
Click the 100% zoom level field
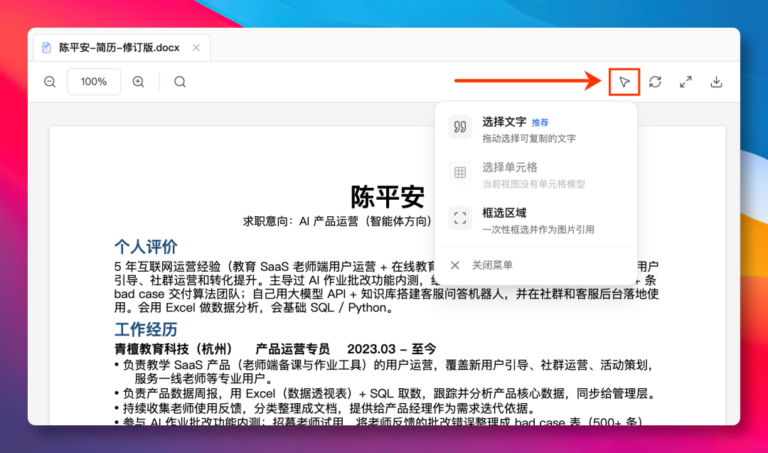(94, 82)
